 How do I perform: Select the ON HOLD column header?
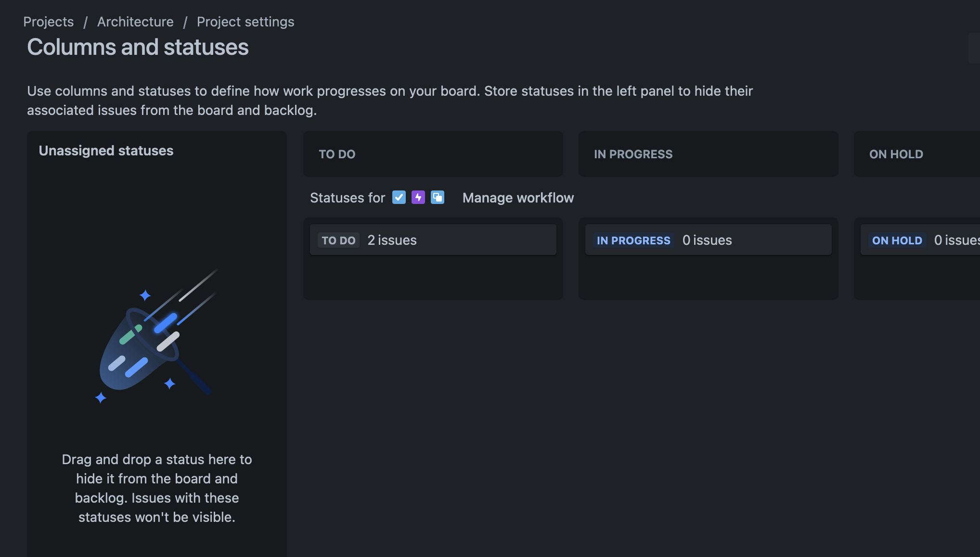pos(917,154)
